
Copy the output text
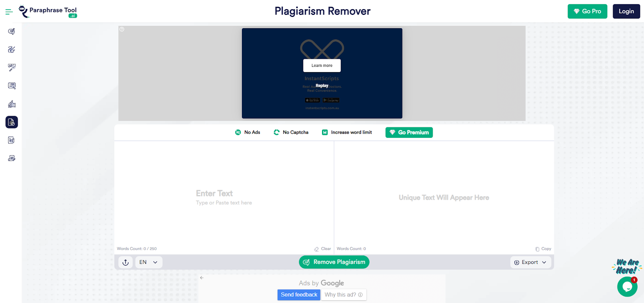(x=543, y=249)
